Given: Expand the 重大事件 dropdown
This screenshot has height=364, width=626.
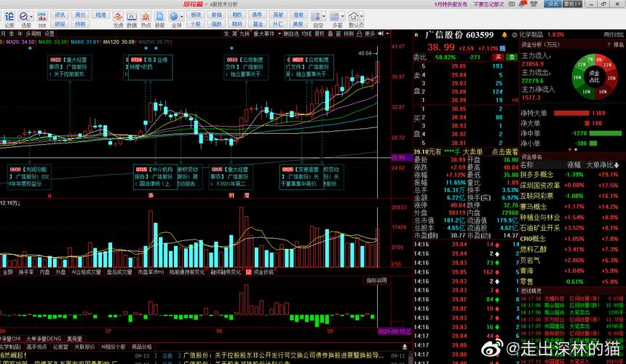Looking at the screenshot, I should [x=280, y=34].
